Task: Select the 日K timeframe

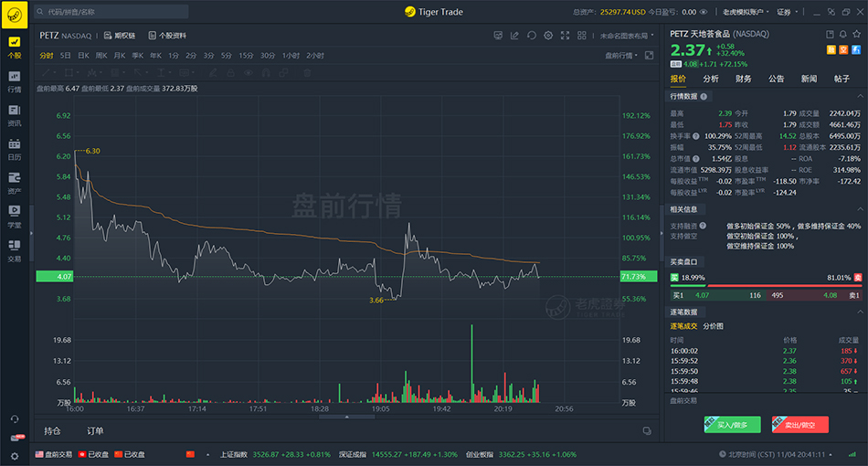Action: pos(83,56)
